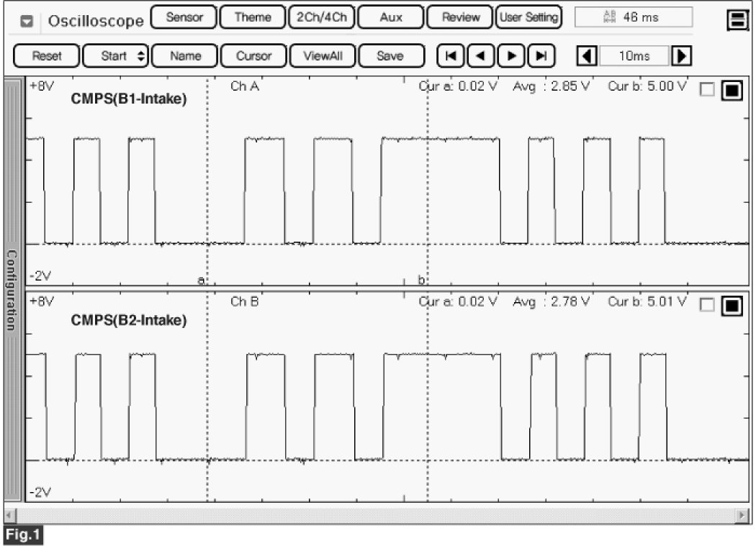Image resolution: width=756 pixels, height=546 pixels.
Task: Step back one waveform frame
Action: [481, 55]
